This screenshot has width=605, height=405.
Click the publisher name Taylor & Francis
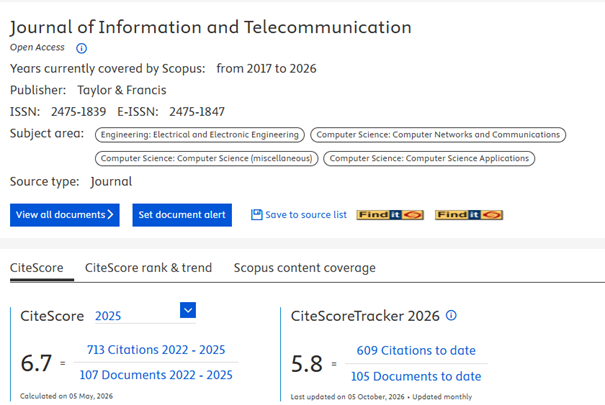(x=122, y=90)
